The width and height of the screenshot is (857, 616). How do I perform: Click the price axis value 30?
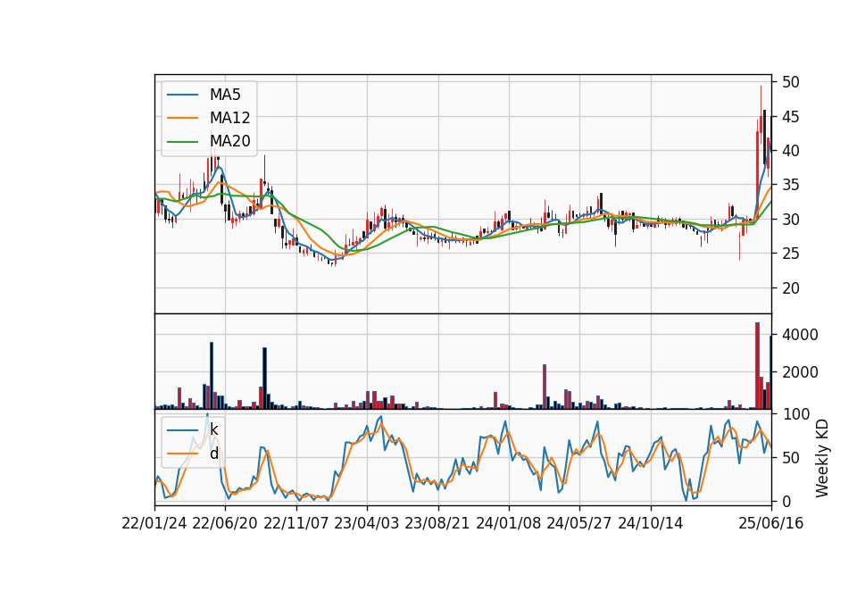[790, 220]
